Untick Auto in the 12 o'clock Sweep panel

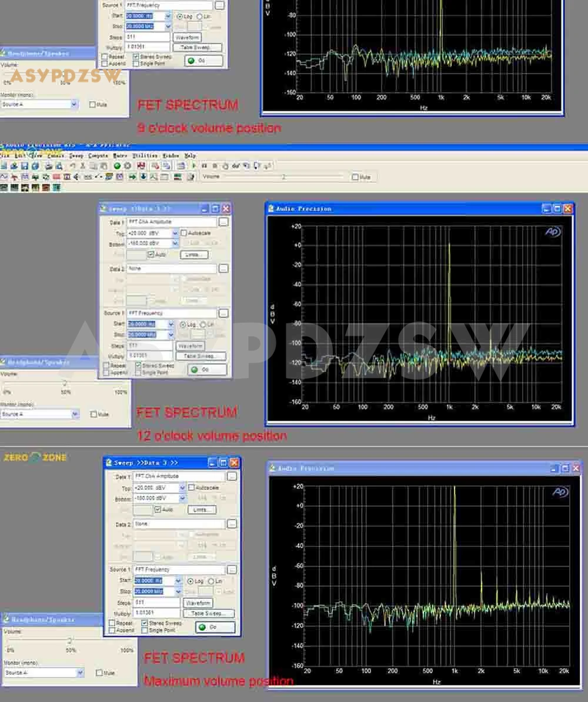(x=151, y=254)
